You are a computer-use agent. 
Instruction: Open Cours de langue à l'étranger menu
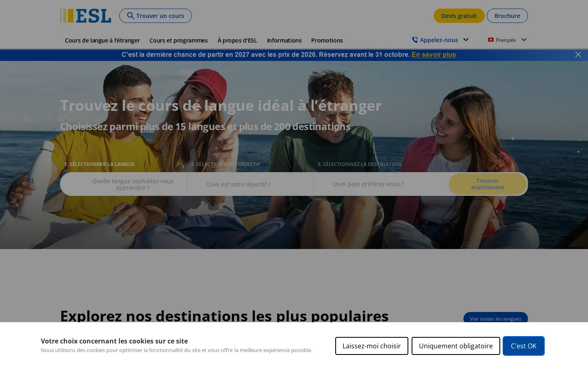(x=102, y=40)
